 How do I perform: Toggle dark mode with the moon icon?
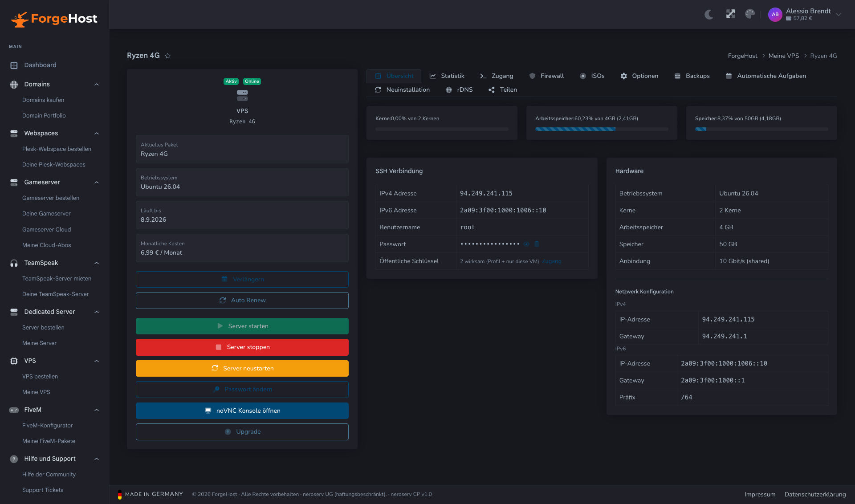coord(709,15)
